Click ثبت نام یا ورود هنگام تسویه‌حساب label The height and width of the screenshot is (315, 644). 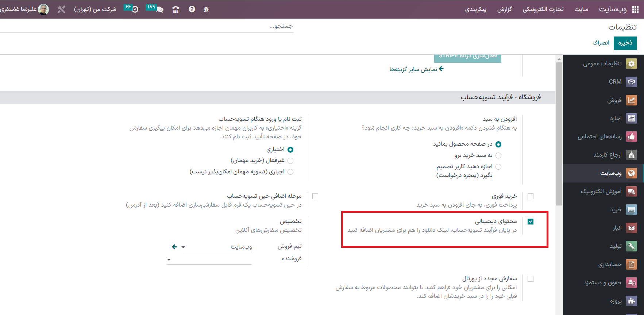[260, 119]
